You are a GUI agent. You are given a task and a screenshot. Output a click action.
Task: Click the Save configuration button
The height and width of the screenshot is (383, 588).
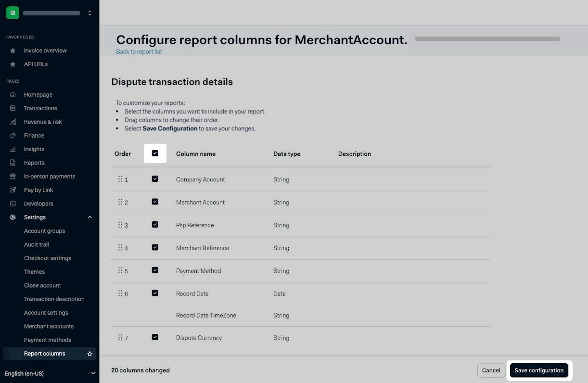[x=539, y=370]
